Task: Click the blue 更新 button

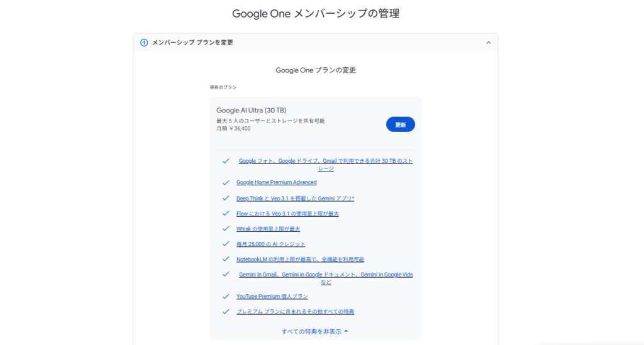Action: (400, 124)
